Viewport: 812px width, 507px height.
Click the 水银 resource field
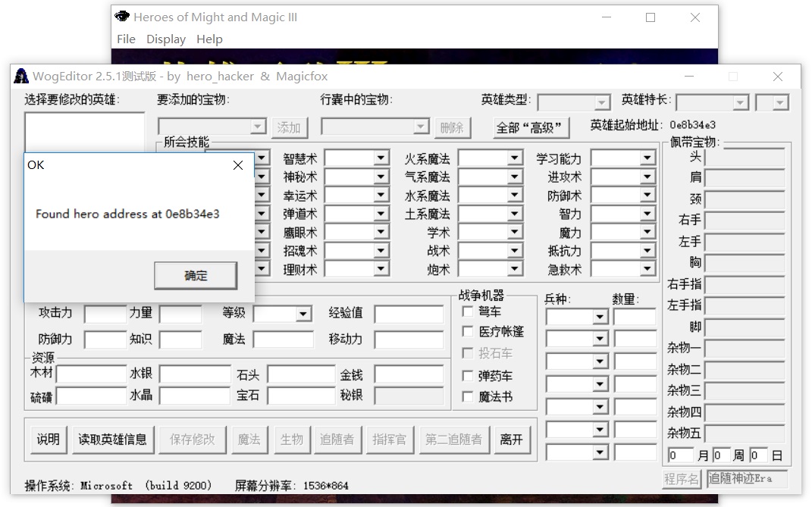click(x=195, y=374)
